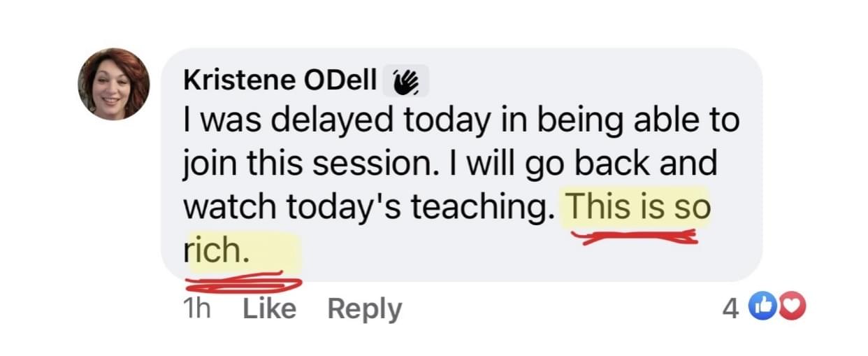Click the highlighted word "rich."
This screenshot has height=356, width=868.
[216, 252]
